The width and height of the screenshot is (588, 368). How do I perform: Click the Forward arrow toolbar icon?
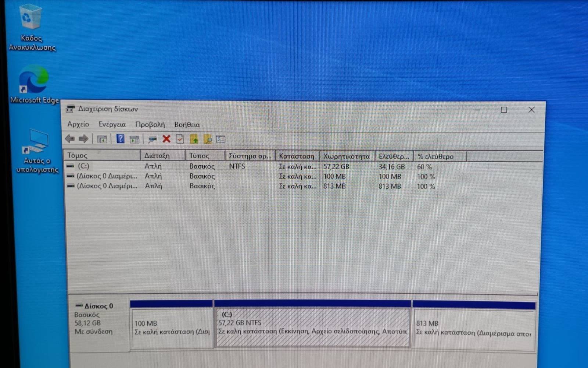(83, 139)
